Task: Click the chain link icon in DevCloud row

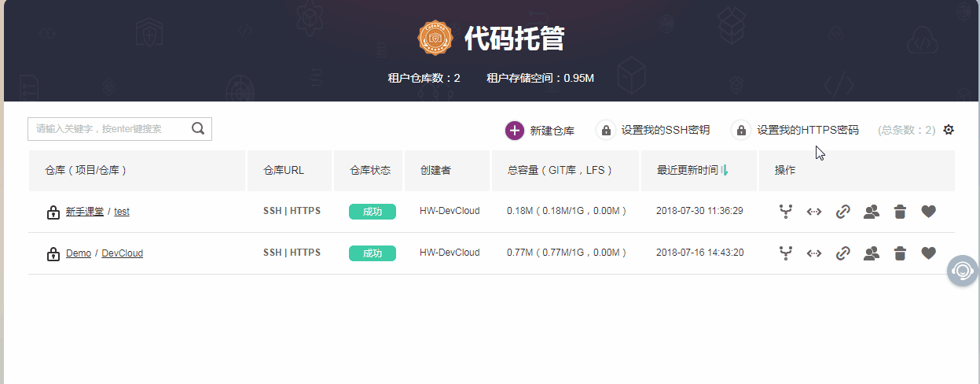Action: click(x=842, y=253)
